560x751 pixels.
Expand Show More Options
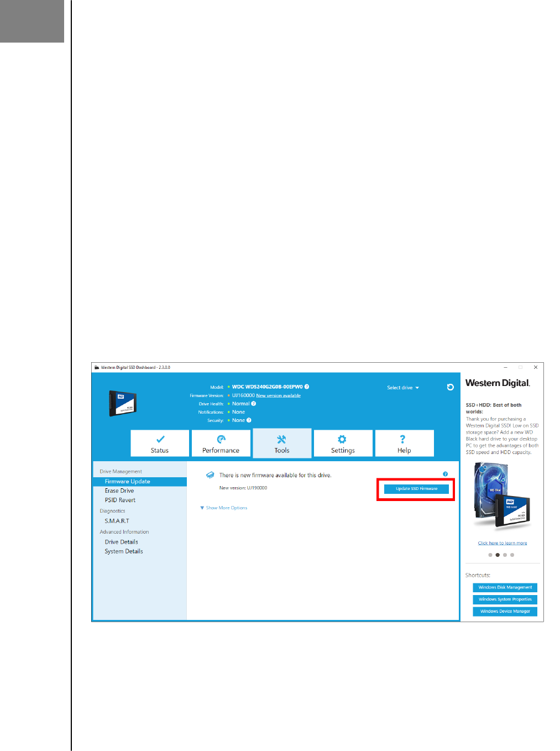tap(224, 508)
